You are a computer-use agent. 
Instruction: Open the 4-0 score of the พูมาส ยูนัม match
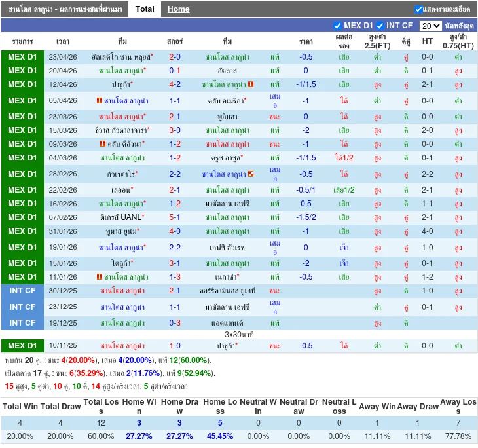point(175,231)
